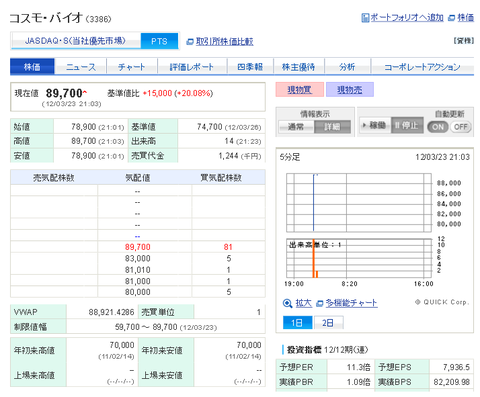
Task: Click the 制限値幅 range 59,700～89,700
Action: coord(146,327)
